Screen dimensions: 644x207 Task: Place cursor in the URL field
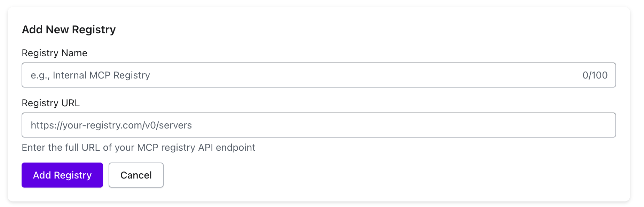pos(313,125)
